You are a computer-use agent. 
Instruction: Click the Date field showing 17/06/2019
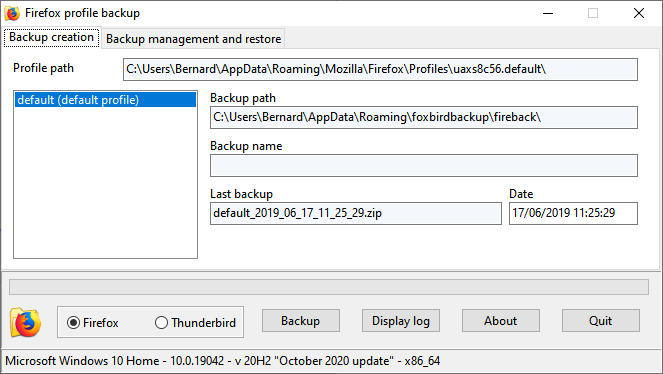pos(573,213)
